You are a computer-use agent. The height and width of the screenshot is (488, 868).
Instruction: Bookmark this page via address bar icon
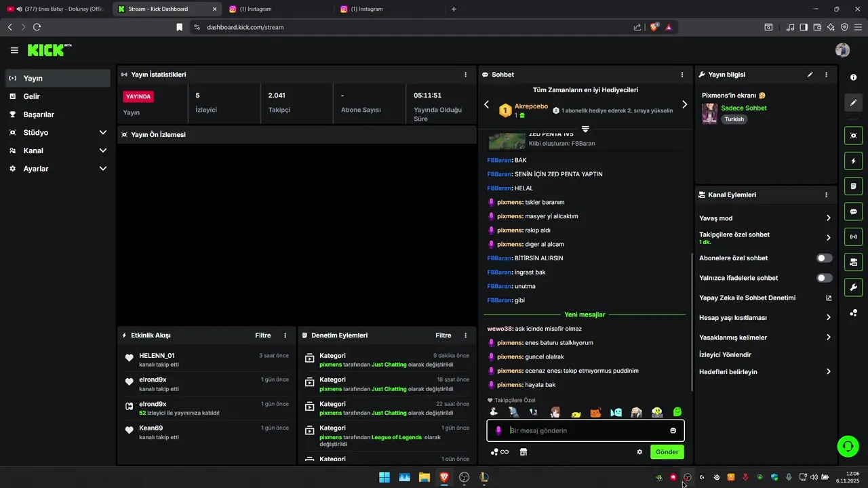coord(179,27)
